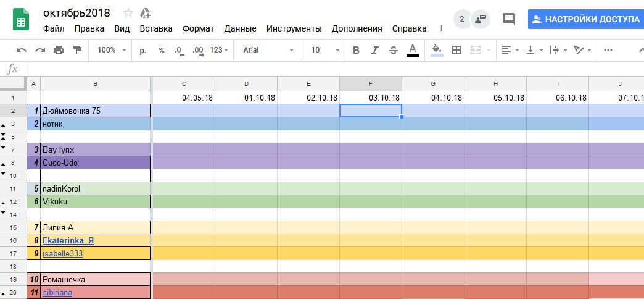Open the zoom 100% dropdown
Image resolution: width=644 pixels, height=299 pixels.
coord(112,50)
